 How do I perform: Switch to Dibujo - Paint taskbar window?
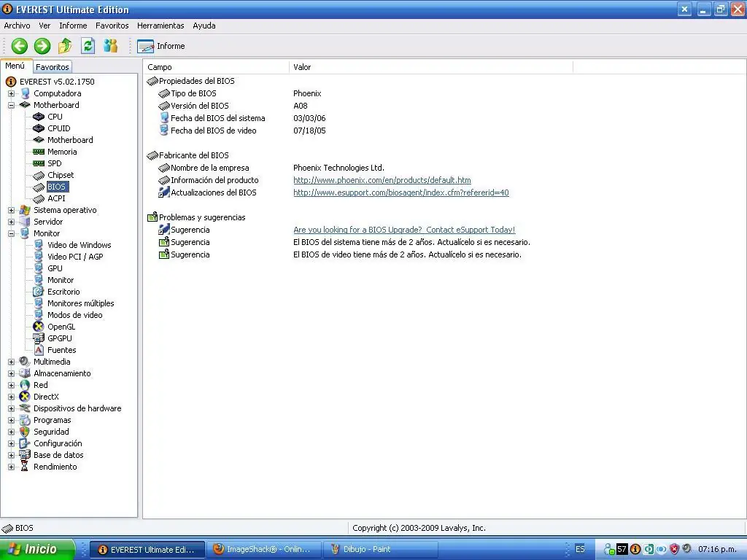tap(381, 549)
